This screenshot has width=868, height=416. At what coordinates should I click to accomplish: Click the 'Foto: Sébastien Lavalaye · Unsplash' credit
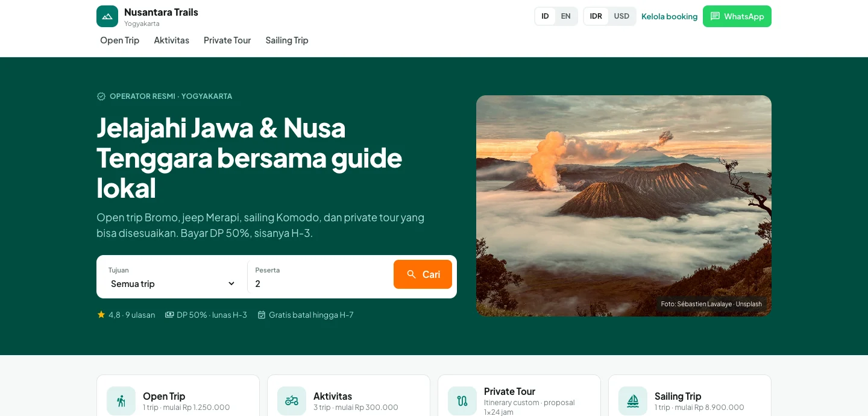(711, 304)
